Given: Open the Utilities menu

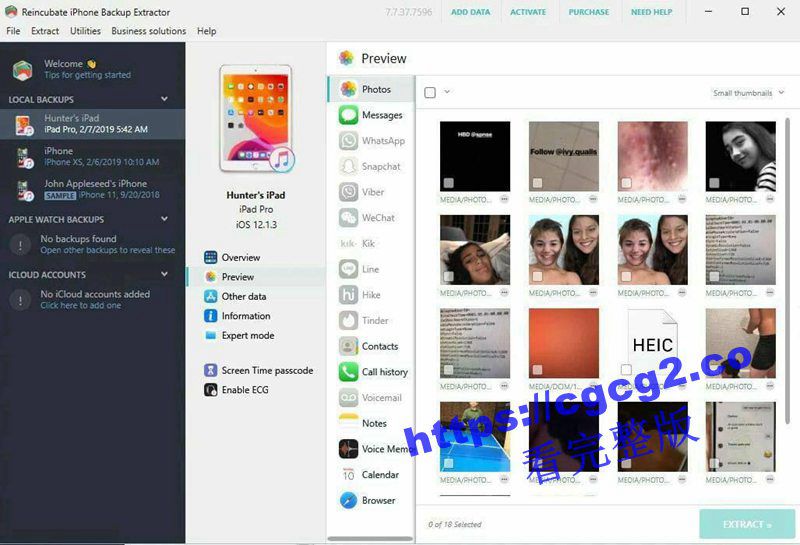Looking at the screenshot, I should (x=85, y=31).
